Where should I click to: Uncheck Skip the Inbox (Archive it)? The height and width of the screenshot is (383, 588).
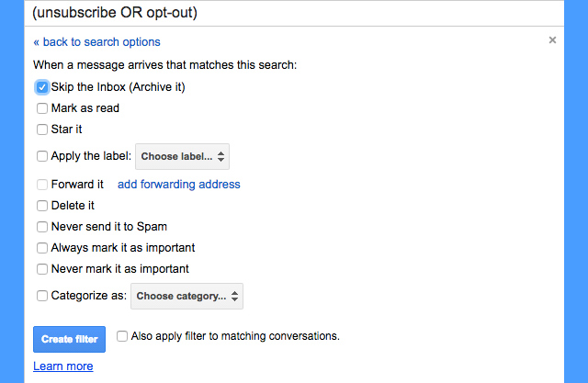(x=42, y=87)
